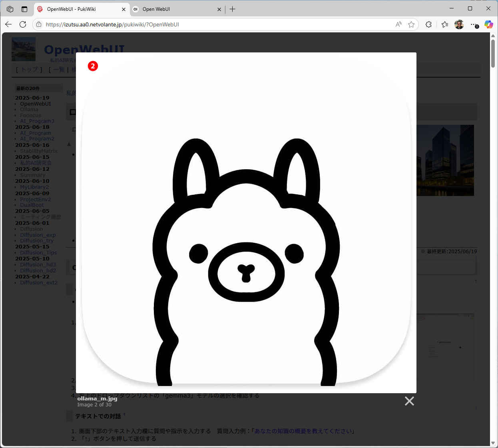Open the user profile avatar menu

tap(459, 24)
